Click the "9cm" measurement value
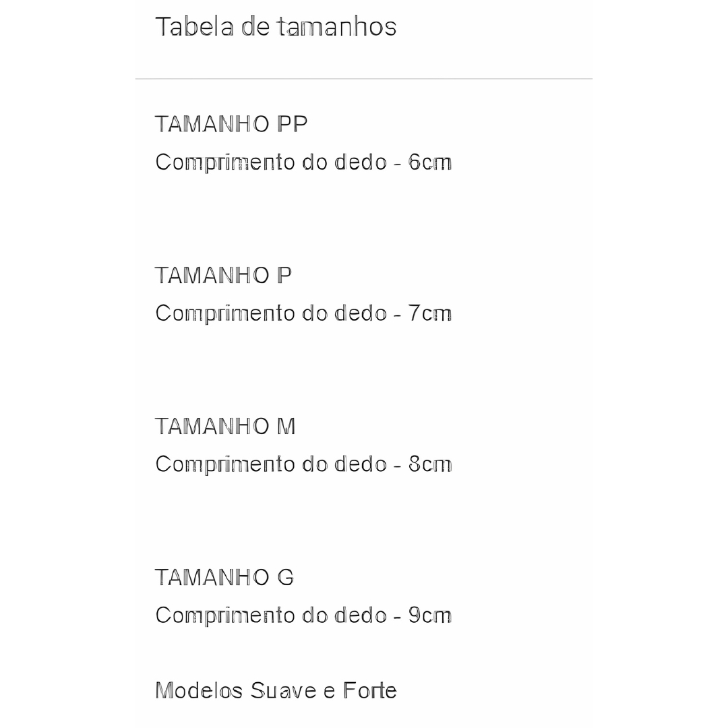The width and height of the screenshot is (728, 728). (x=430, y=615)
